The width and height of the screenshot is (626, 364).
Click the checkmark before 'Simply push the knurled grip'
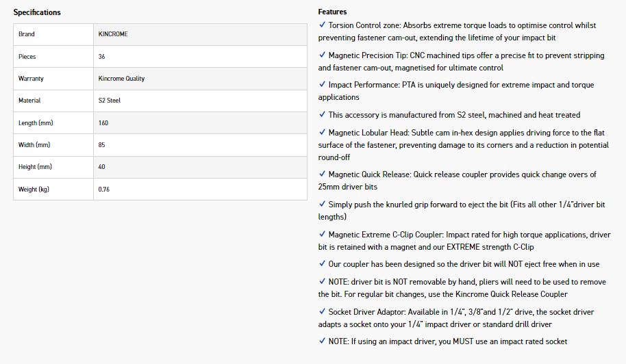[x=322, y=205]
